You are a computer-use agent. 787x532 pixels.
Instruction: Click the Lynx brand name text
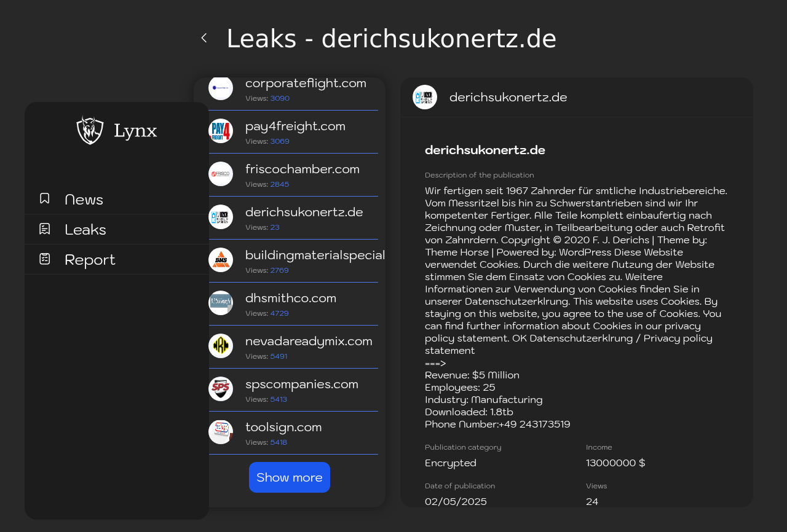tap(135, 131)
